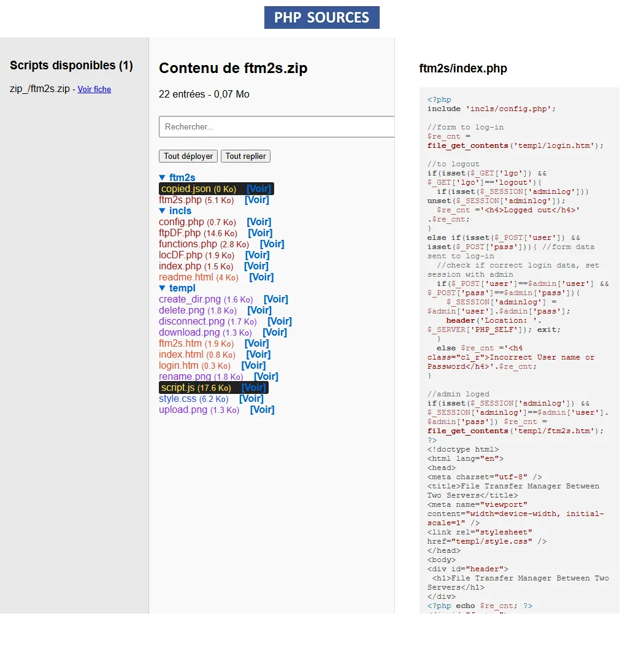Open Voir link for style.css
Screen dimensions: 644x651
251,399
